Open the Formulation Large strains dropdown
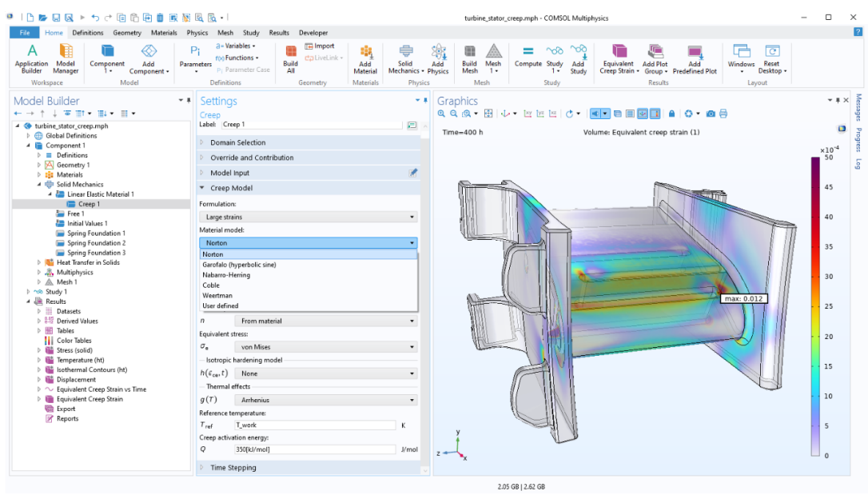 [x=309, y=217]
